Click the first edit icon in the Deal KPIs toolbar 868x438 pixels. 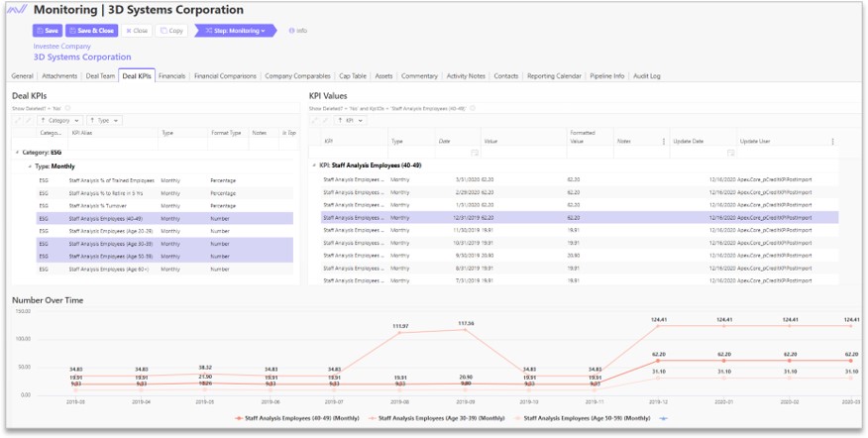18,120
